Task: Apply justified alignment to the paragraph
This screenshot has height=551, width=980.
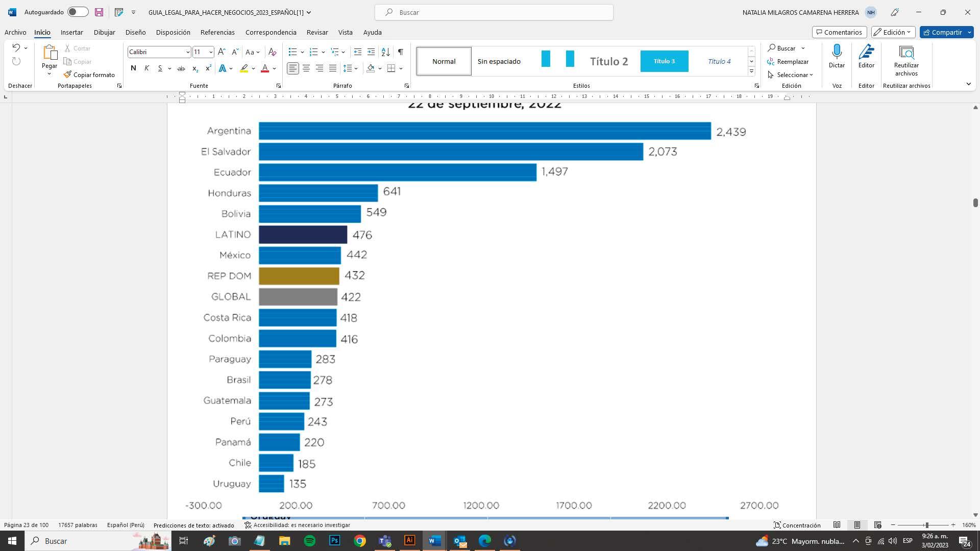Action: (x=333, y=68)
